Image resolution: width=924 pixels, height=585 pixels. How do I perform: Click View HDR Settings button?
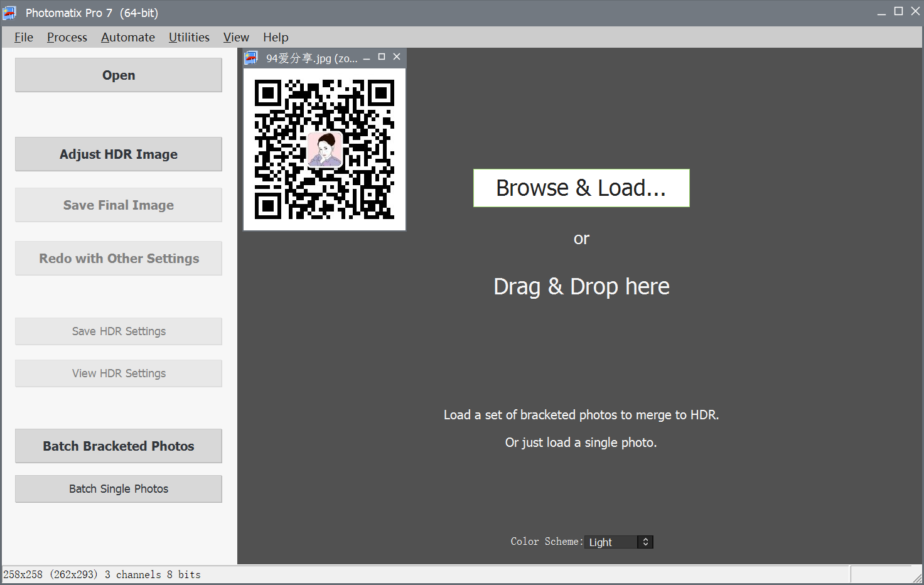pos(119,373)
